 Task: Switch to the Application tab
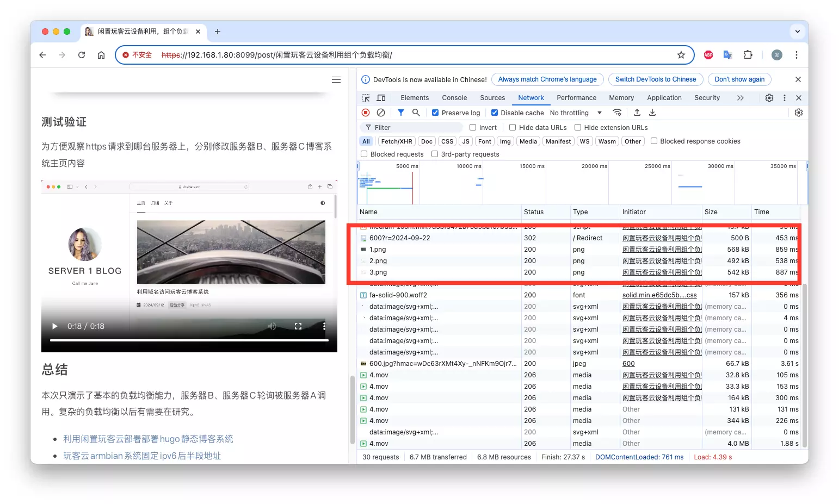[x=664, y=98]
